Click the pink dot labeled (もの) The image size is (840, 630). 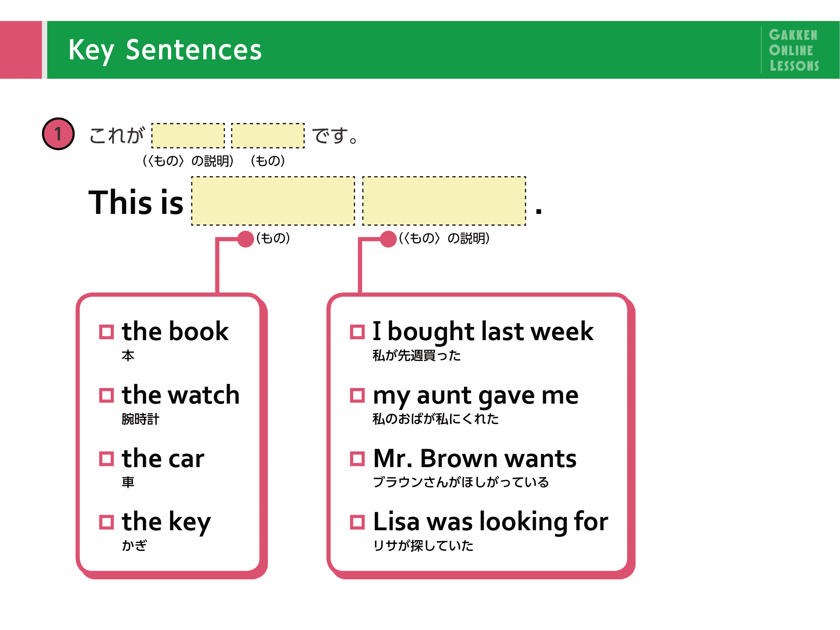click(x=246, y=239)
